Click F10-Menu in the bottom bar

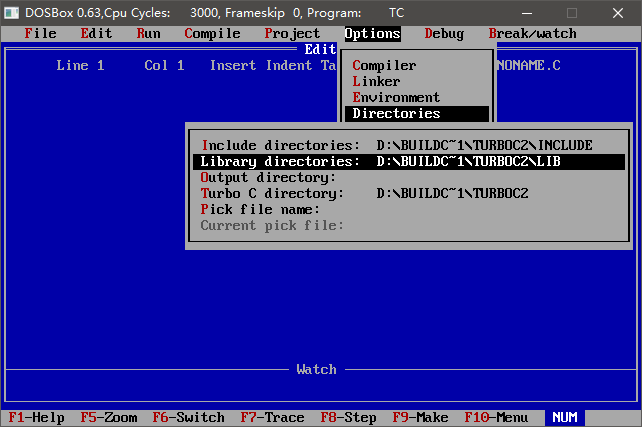pyautogui.click(x=496, y=418)
